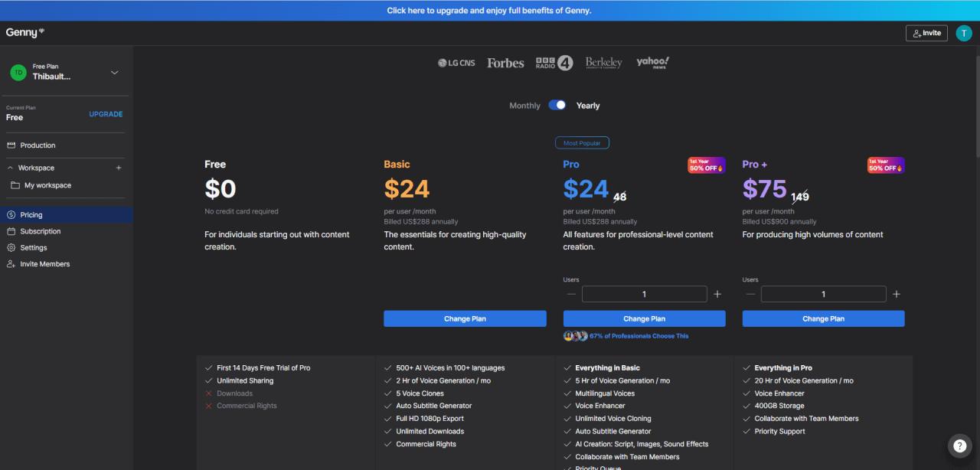
Task: Click the Pricing dollar icon
Action: (11, 215)
